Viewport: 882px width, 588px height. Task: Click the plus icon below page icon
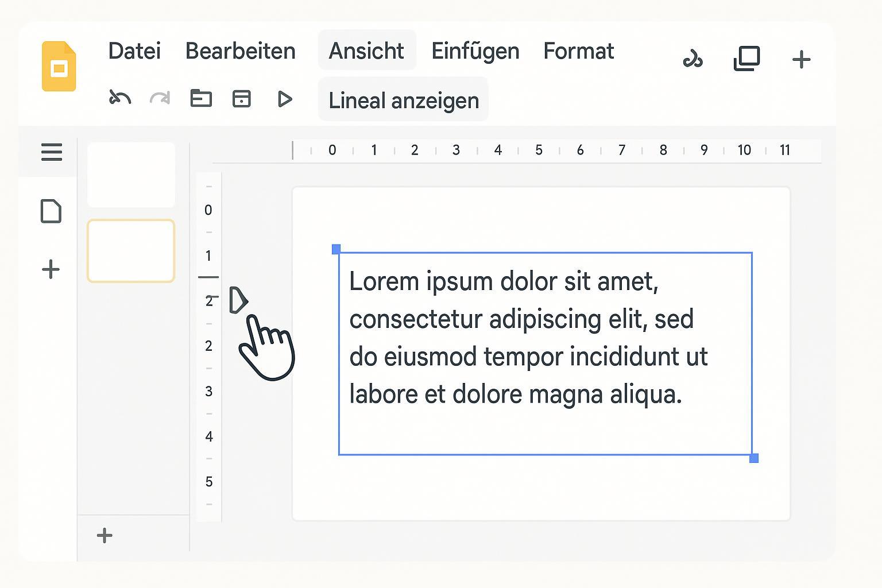click(x=51, y=269)
